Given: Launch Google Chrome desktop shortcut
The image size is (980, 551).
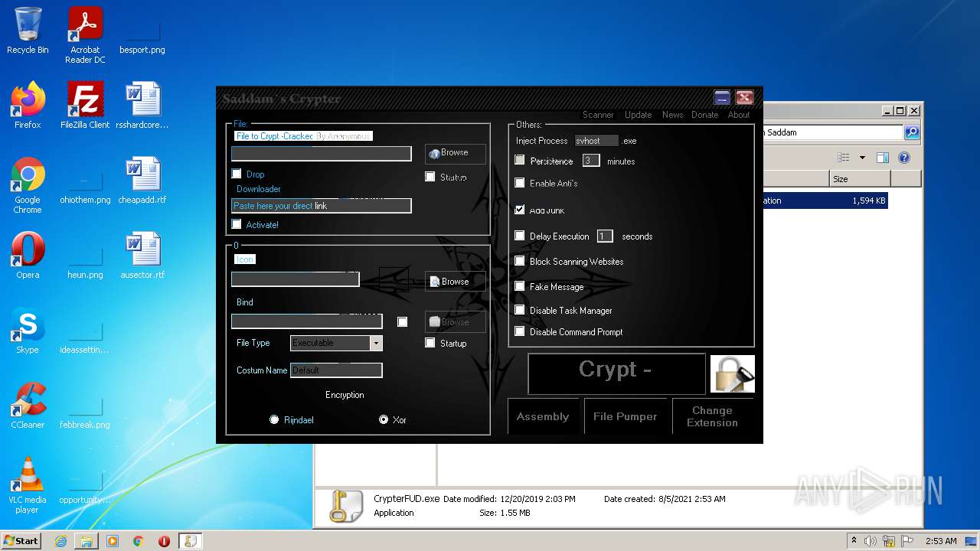Looking at the screenshot, I should point(28,186).
